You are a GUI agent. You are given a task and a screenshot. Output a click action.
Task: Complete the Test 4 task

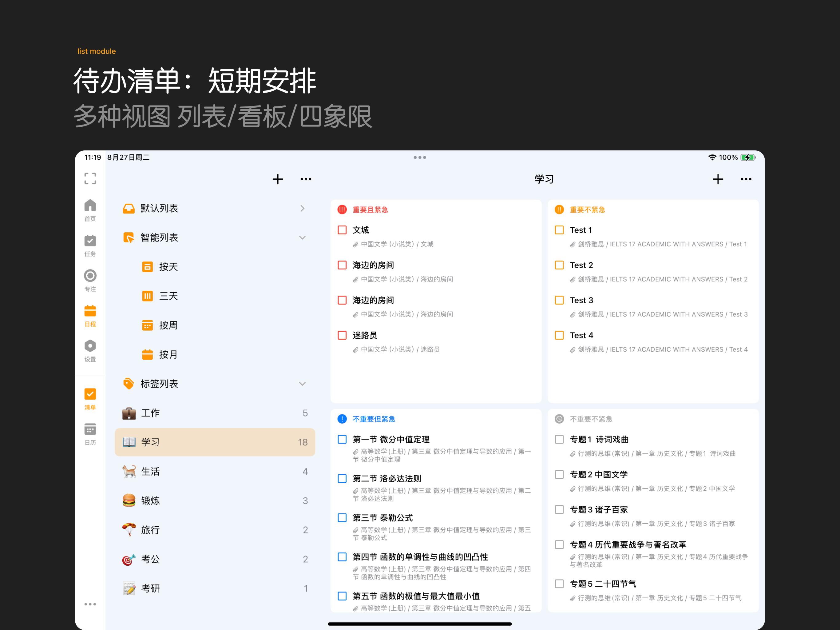click(559, 335)
